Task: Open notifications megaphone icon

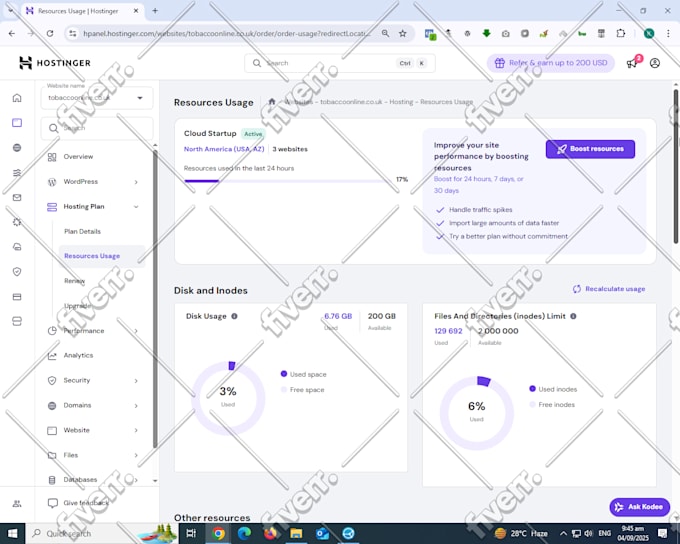Action: pos(632,63)
